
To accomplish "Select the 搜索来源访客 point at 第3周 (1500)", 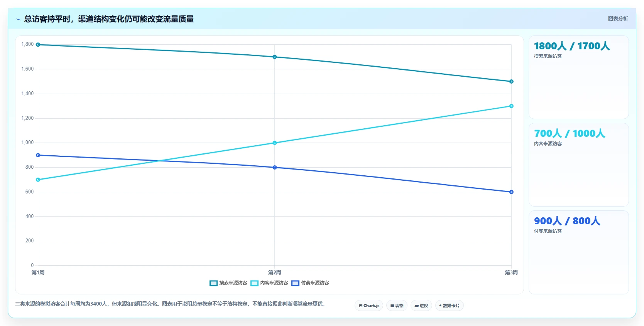I will [511, 82].
